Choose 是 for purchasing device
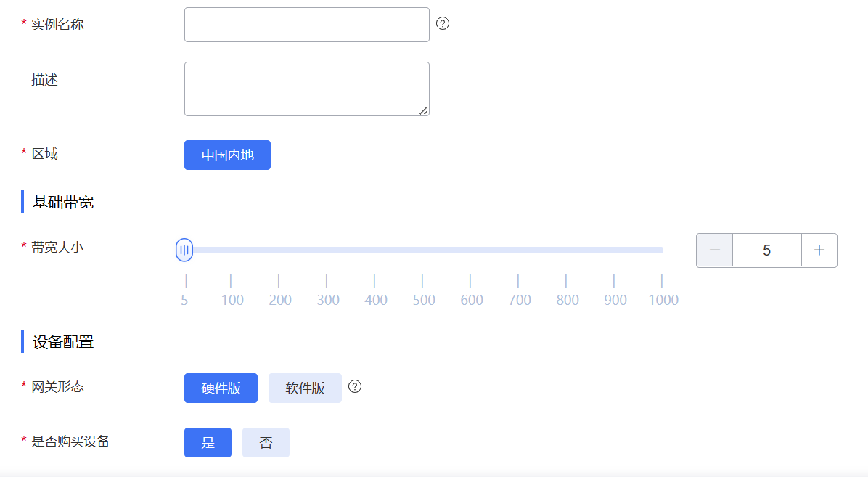This screenshot has height=477, width=868. coord(208,443)
